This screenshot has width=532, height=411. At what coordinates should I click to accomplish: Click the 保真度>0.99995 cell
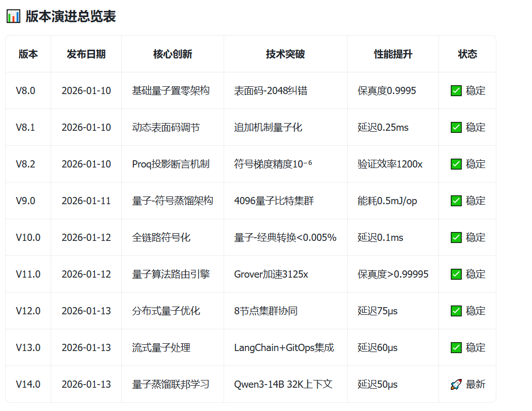coord(393,274)
